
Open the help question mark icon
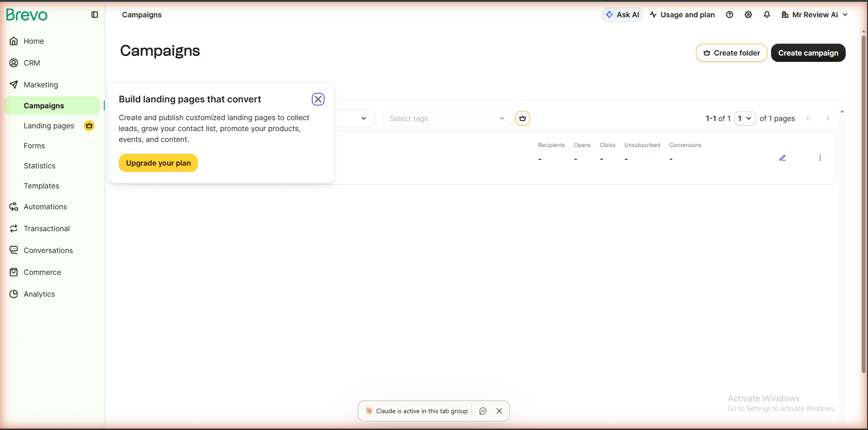pos(730,15)
